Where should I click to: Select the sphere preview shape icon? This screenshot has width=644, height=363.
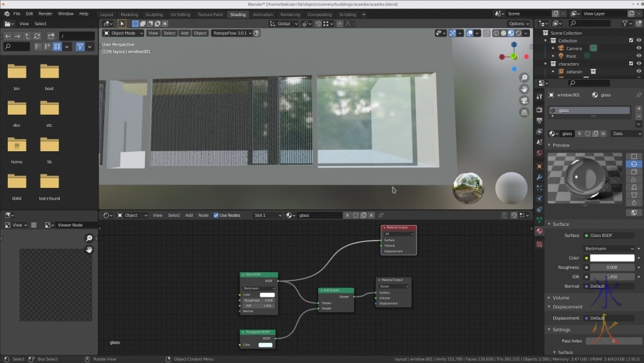(x=634, y=164)
